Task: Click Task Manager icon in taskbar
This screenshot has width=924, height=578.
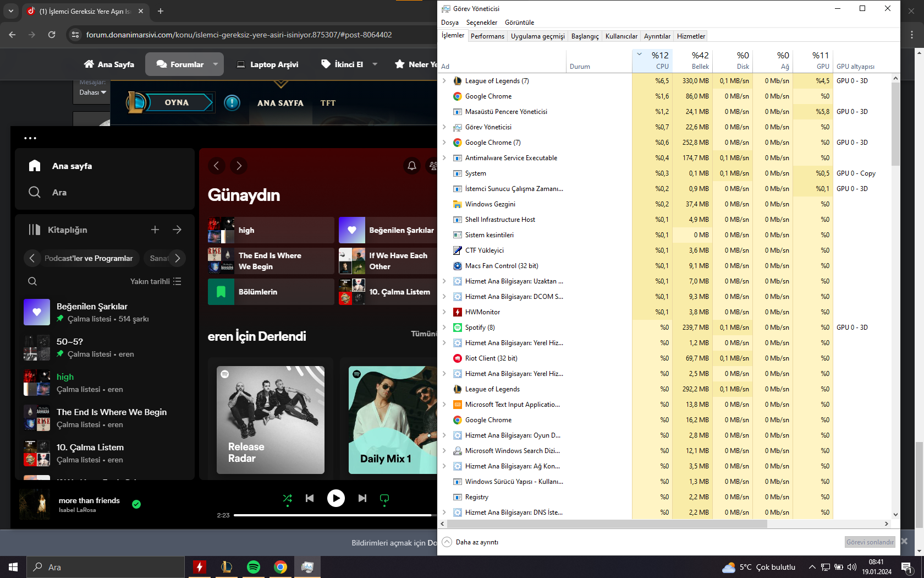Action: [x=307, y=567]
